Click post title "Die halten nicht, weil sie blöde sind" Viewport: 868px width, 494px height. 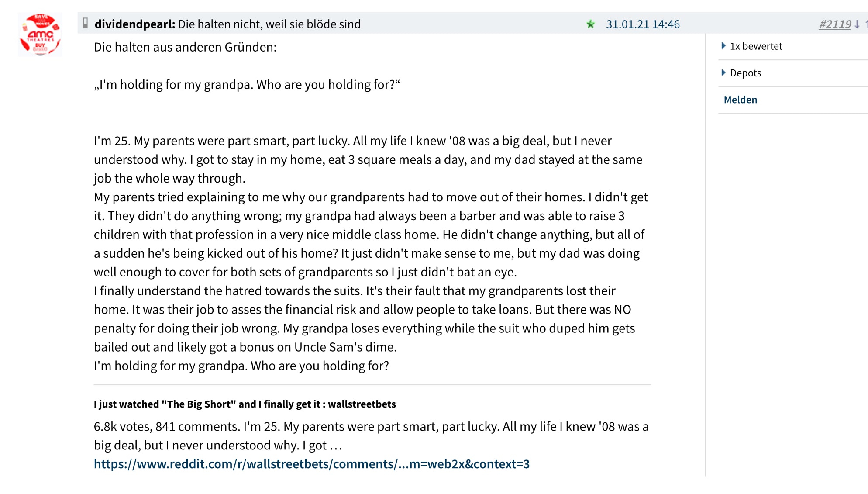pyautogui.click(x=269, y=24)
